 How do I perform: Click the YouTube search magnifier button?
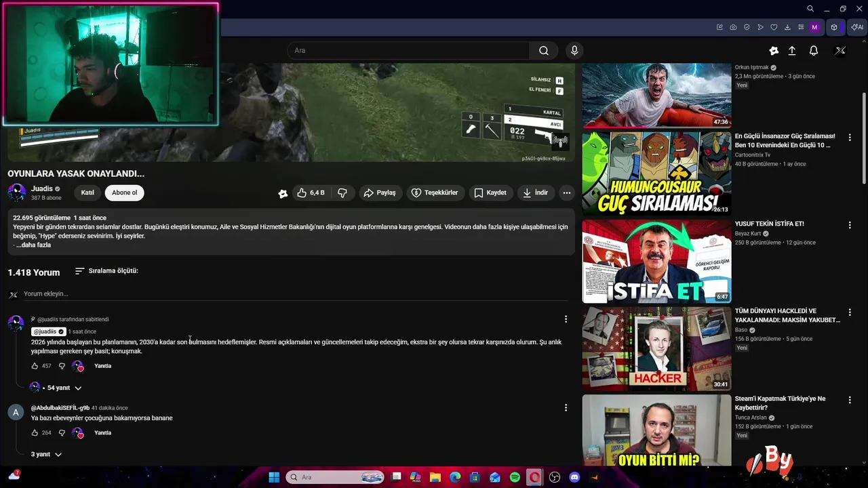544,50
